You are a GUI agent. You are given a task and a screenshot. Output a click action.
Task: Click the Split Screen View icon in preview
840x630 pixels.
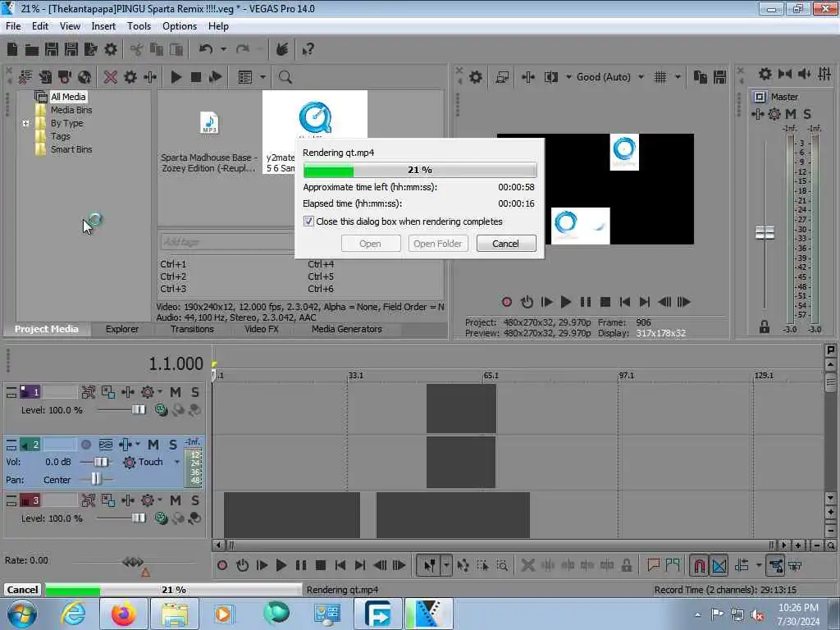click(551, 77)
